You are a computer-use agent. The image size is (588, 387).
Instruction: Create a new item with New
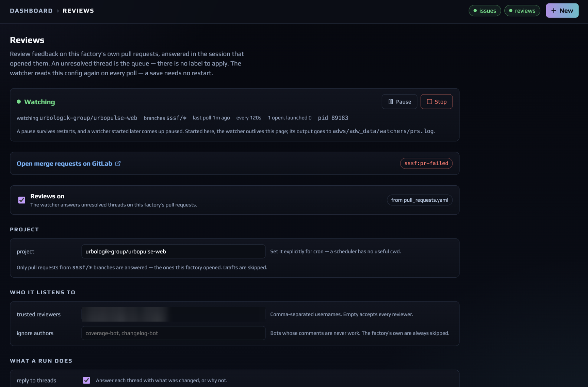click(562, 11)
